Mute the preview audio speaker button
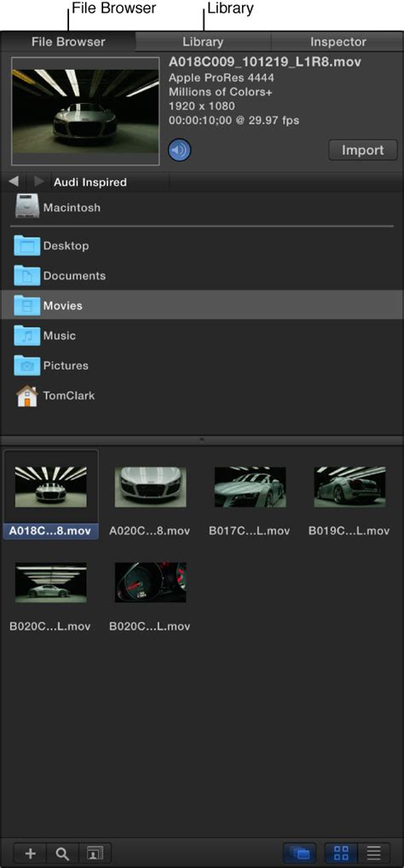 coord(180,150)
